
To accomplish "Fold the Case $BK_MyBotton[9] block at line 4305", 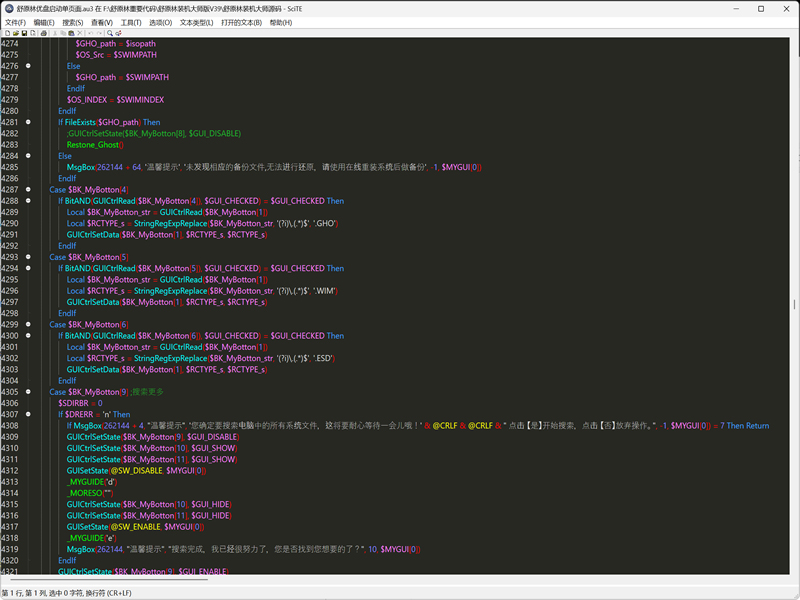I will [28, 391].
